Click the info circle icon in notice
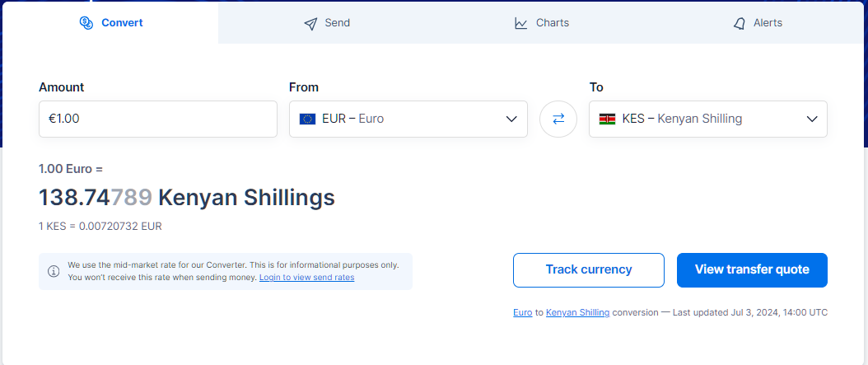The width and height of the screenshot is (868, 365). 54,271
